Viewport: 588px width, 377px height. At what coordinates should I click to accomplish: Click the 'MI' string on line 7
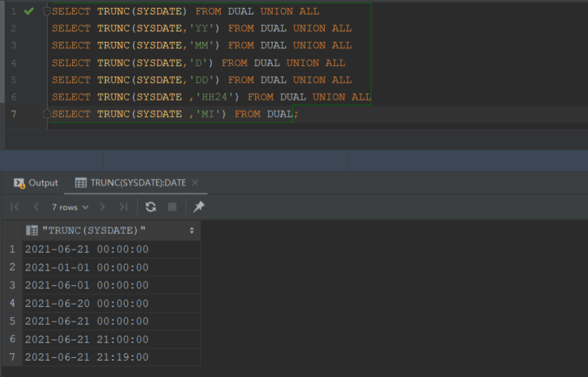coord(208,114)
